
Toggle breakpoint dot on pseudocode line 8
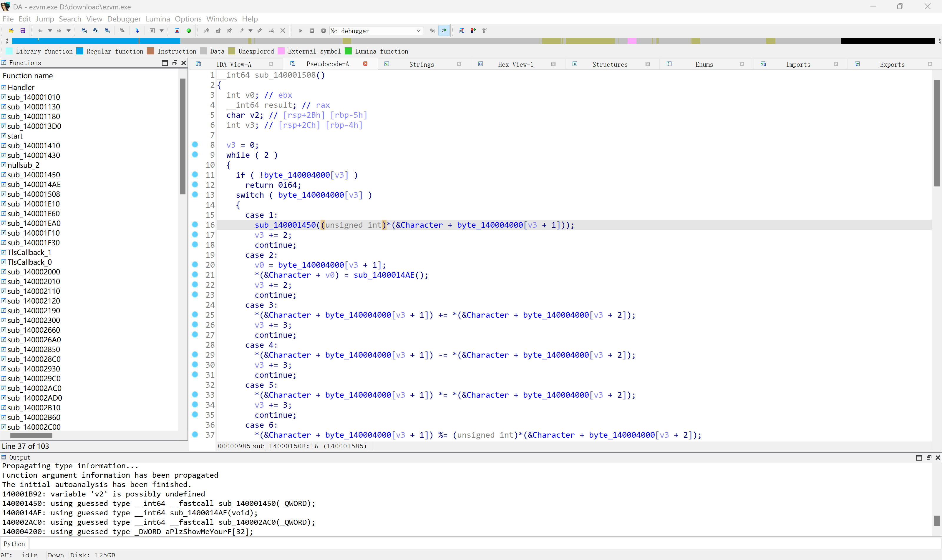pos(195,144)
